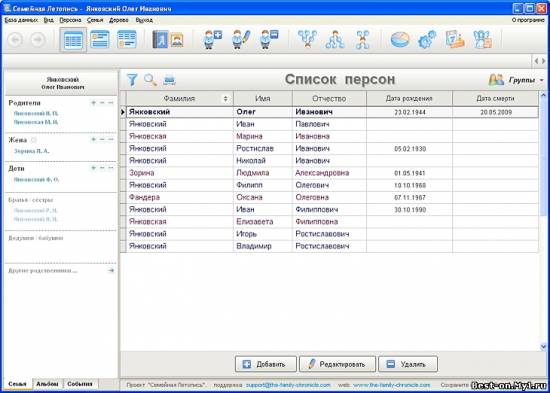Image resolution: width=550 pixels, height=393 pixels.
Task: Expand Другие родственники arrow
Action: [x=111, y=271]
